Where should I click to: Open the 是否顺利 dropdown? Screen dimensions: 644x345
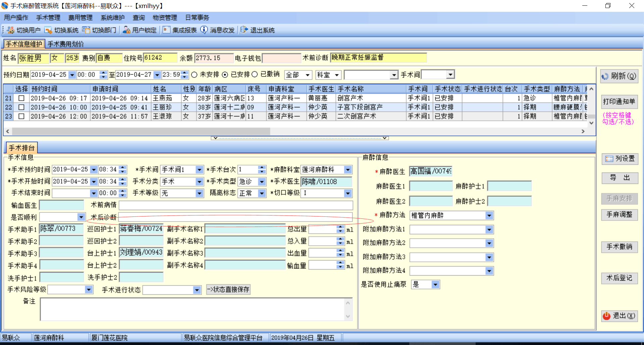point(81,217)
